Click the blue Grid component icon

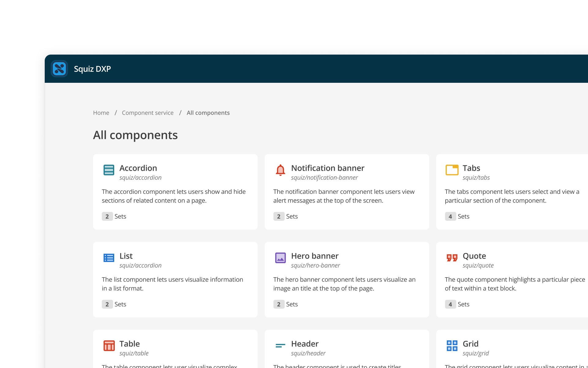(452, 346)
